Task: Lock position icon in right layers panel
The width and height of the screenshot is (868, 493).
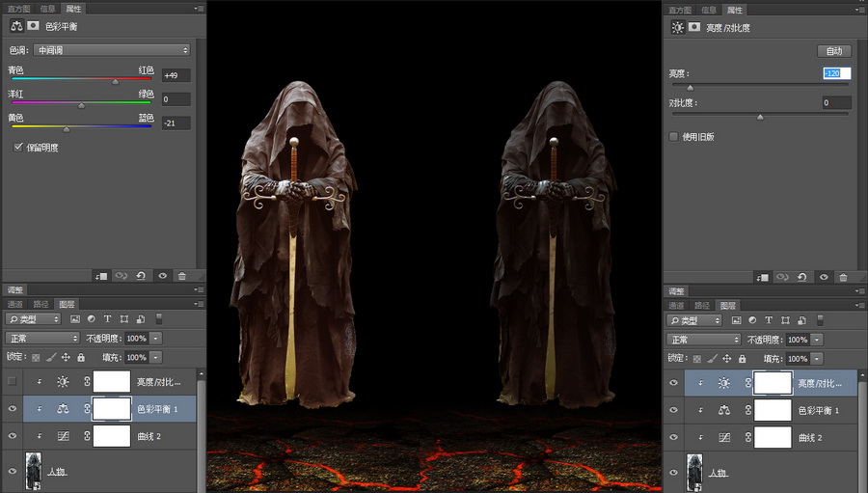Action: (727, 358)
